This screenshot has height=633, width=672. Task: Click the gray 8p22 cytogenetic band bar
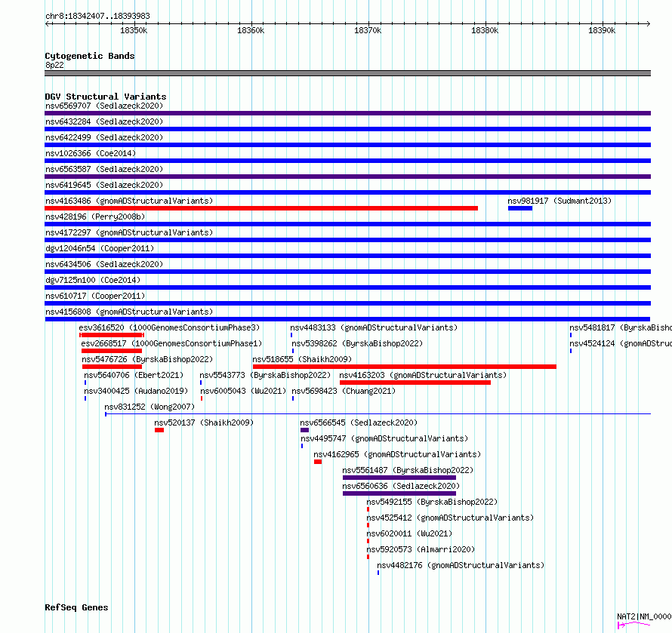(347, 73)
